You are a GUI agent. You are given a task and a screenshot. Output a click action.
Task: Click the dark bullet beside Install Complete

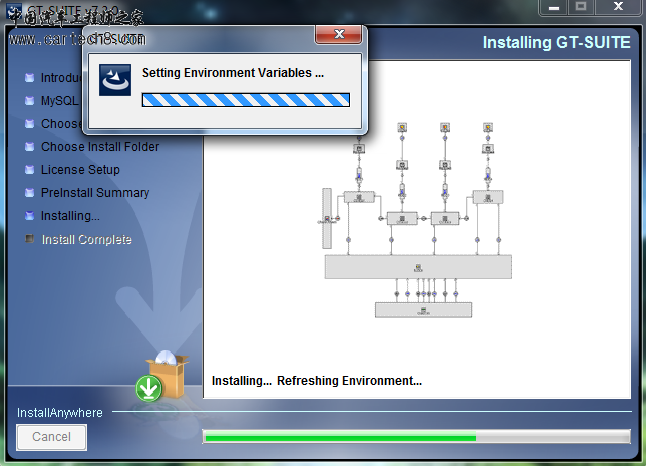click(30, 239)
